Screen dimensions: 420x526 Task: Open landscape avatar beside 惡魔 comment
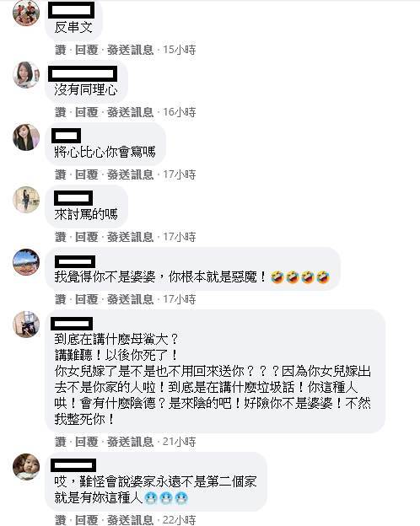26,262
